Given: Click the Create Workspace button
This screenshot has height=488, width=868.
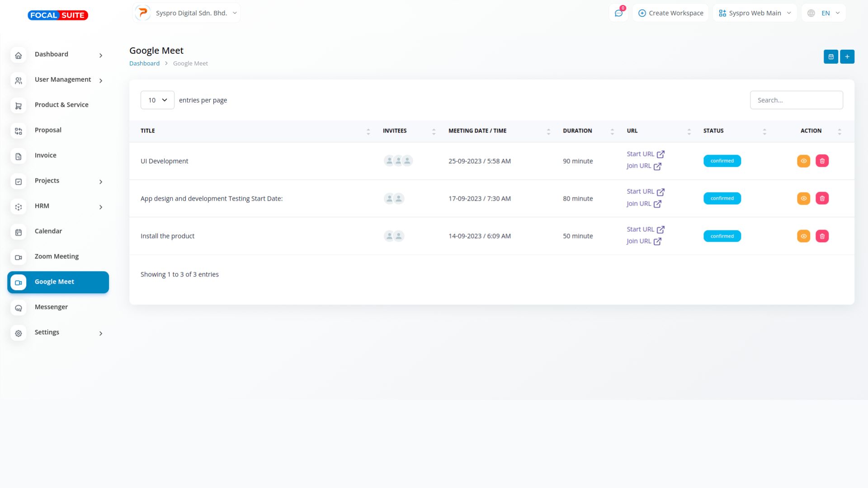Looking at the screenshot, I should pyautogui.click(x=670, y=13).
